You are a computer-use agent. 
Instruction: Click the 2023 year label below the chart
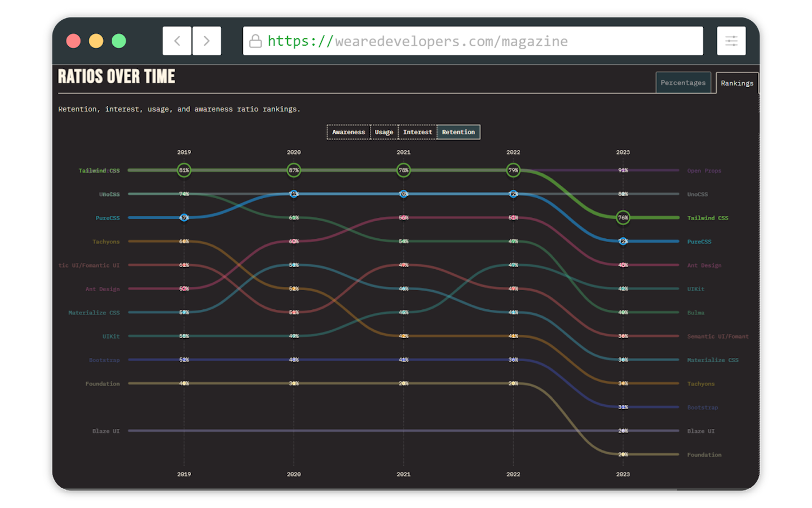(x=623, y=474)
